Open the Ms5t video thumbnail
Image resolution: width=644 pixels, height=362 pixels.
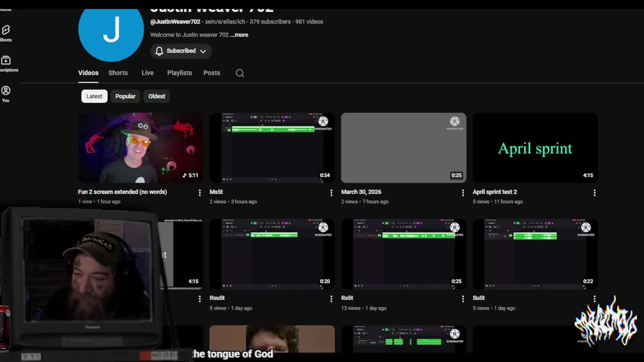coord(272,148)
